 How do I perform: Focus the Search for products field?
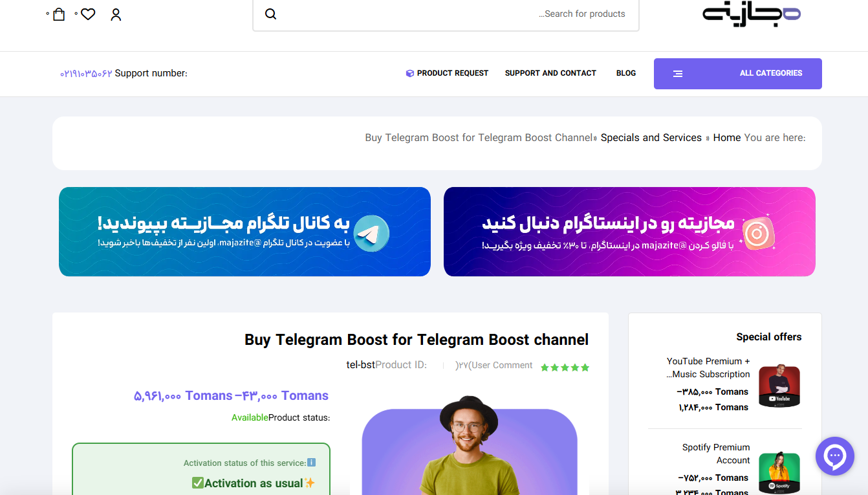tap(446, 14)
